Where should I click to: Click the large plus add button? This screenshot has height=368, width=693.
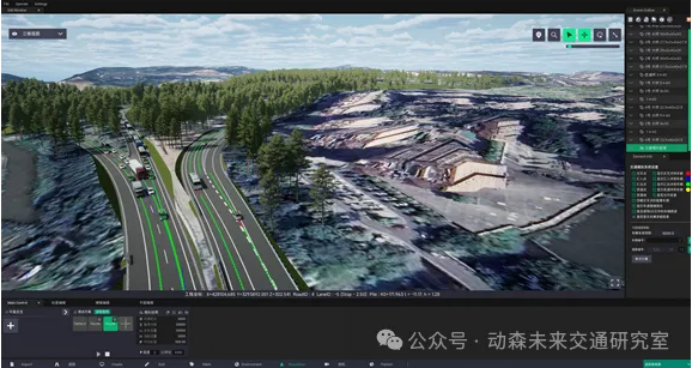point(11,326)
